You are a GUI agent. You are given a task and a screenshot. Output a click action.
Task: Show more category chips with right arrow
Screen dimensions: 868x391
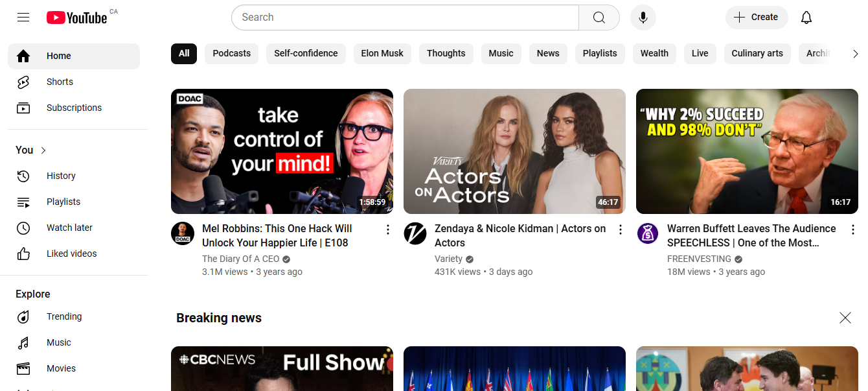[x=855, y=54]
